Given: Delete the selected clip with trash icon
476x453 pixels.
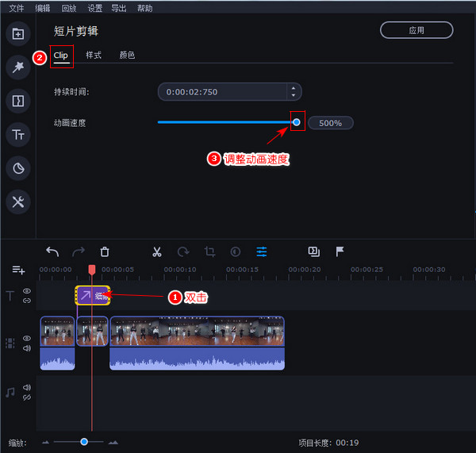Looking at the screenshot, I should [105, 251].
